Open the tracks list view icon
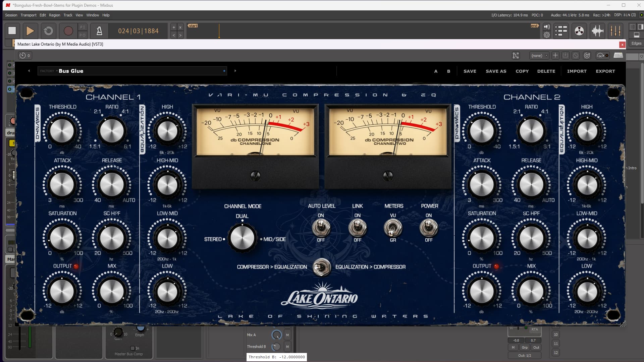The width and height of the screenshot is (644, 362). coord(561,31)
